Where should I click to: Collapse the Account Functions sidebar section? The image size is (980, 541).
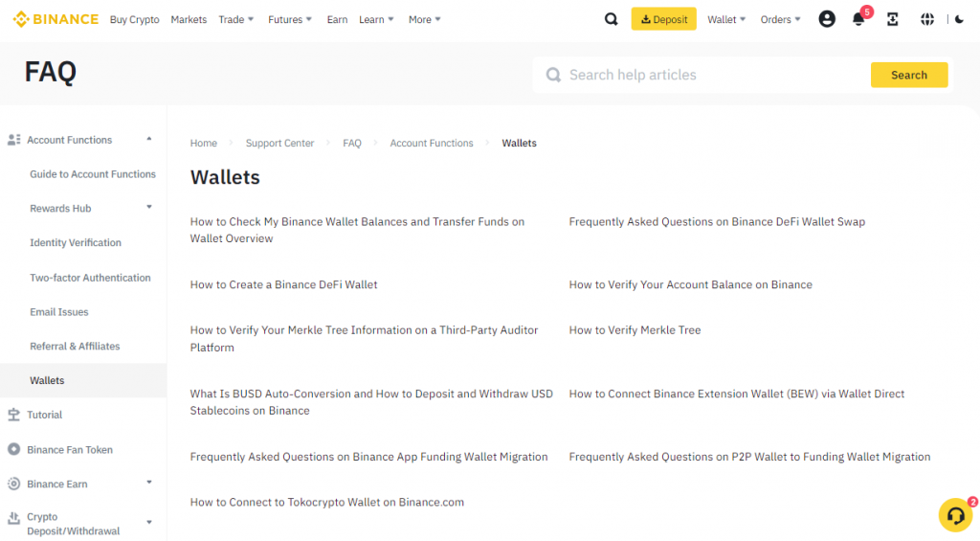tap(149, 140)
